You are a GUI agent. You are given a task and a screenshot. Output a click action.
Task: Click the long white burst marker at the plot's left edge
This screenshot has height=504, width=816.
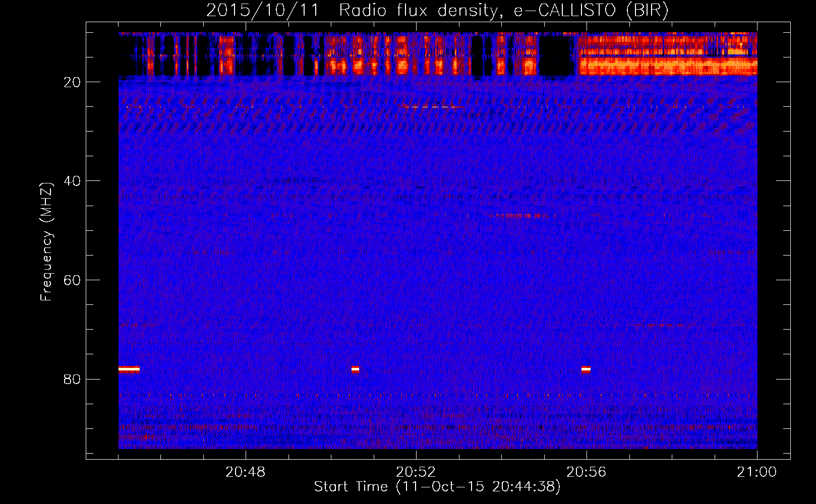click(129, 369)
